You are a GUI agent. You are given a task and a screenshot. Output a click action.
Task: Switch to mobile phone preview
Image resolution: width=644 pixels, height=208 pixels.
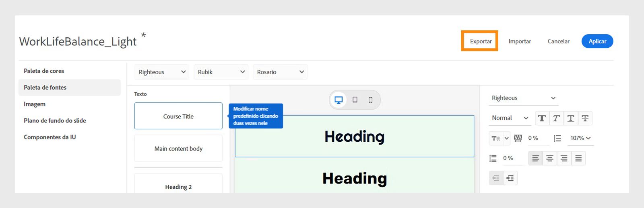[x=370, y=100]
